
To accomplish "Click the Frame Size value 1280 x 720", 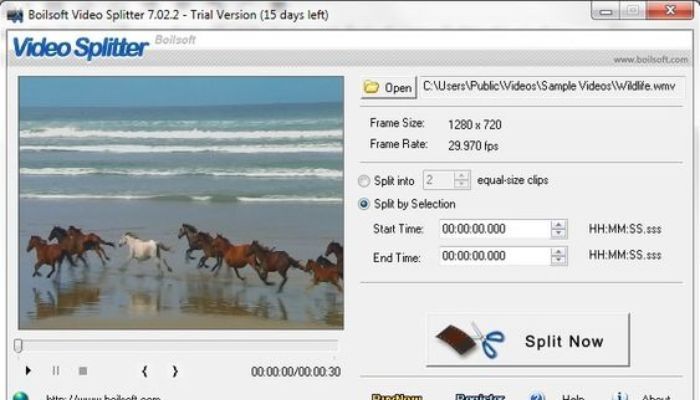I will pyautogui.click(x=475, y=125).
